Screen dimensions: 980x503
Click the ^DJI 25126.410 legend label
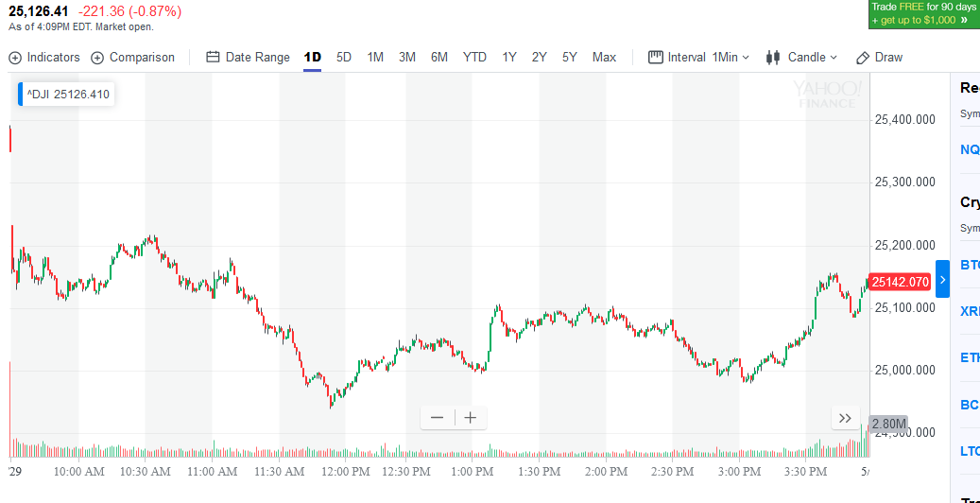click(68, 95)
